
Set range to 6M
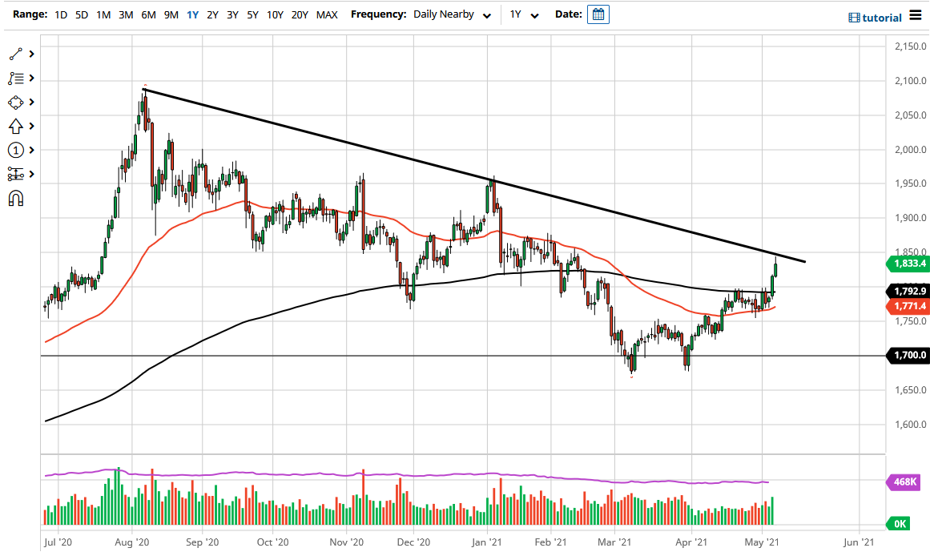pos(148,15)
